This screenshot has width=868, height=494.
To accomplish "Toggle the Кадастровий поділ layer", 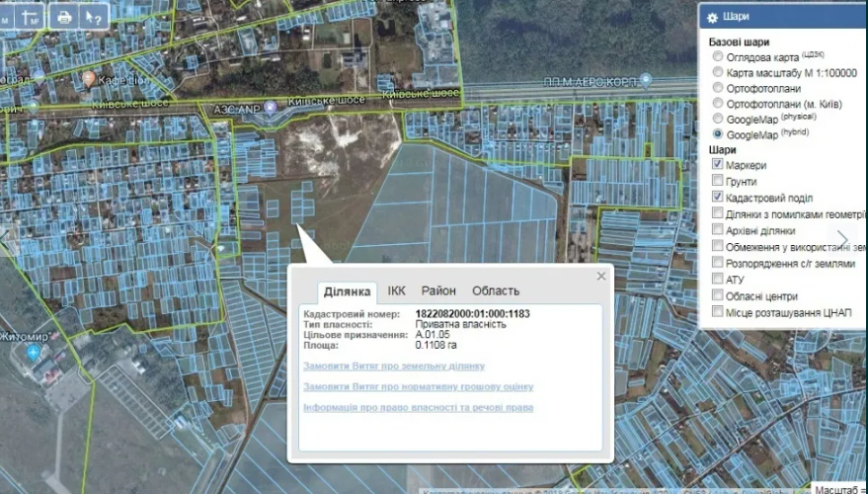I will pos(718,198).
